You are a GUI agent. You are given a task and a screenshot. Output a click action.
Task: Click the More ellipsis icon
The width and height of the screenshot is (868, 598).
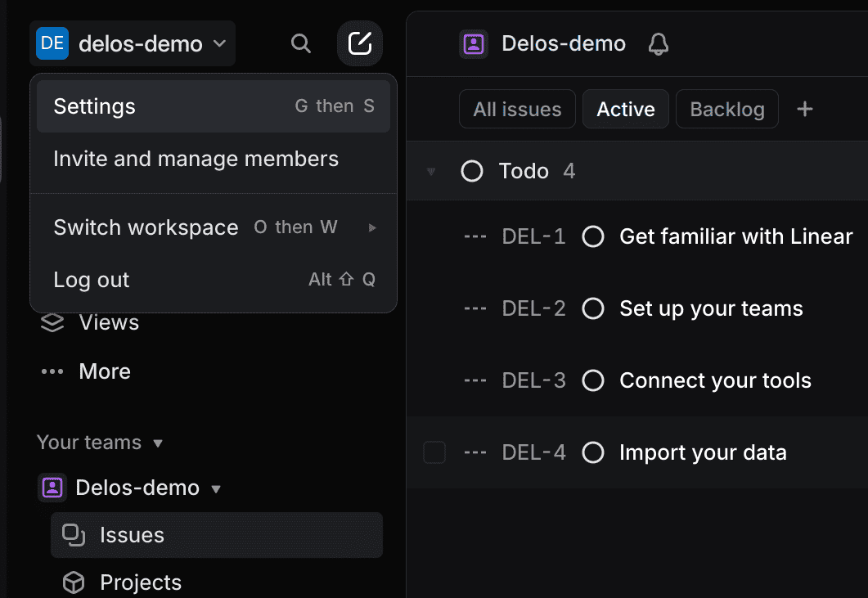coord(52,371)
